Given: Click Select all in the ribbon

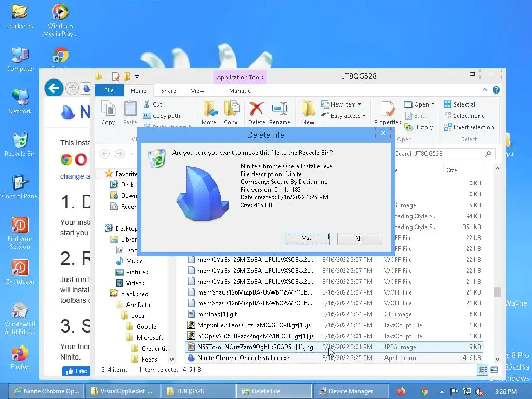Looking at the screenshot, I should pos(460,104).
